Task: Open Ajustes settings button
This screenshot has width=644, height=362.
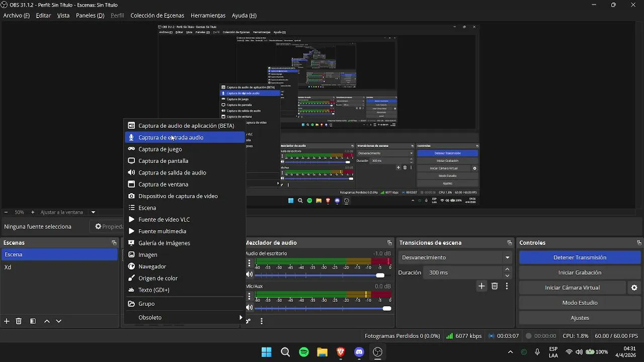Action: 580,318
